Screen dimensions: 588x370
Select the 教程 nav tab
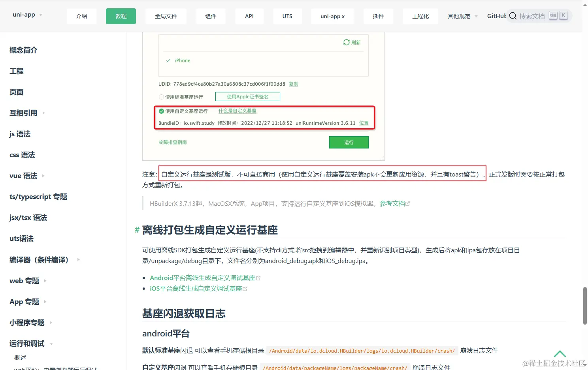pyautogui.click(x=121, y=16)
